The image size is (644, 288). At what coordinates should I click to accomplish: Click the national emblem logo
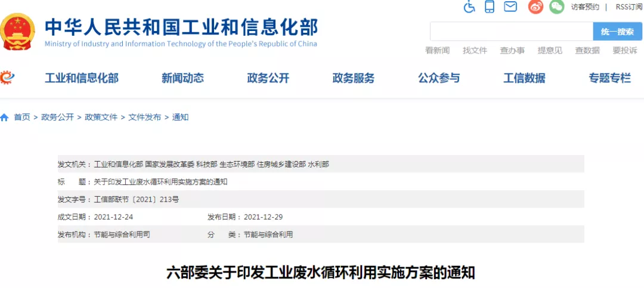(x=17, y=32)
